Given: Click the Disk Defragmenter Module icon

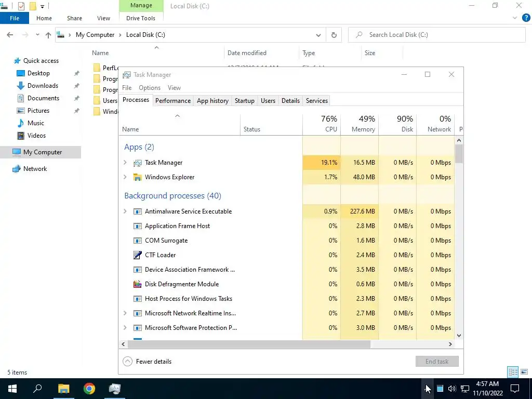Looking at the screenshot, I should [x=137, y=284].
